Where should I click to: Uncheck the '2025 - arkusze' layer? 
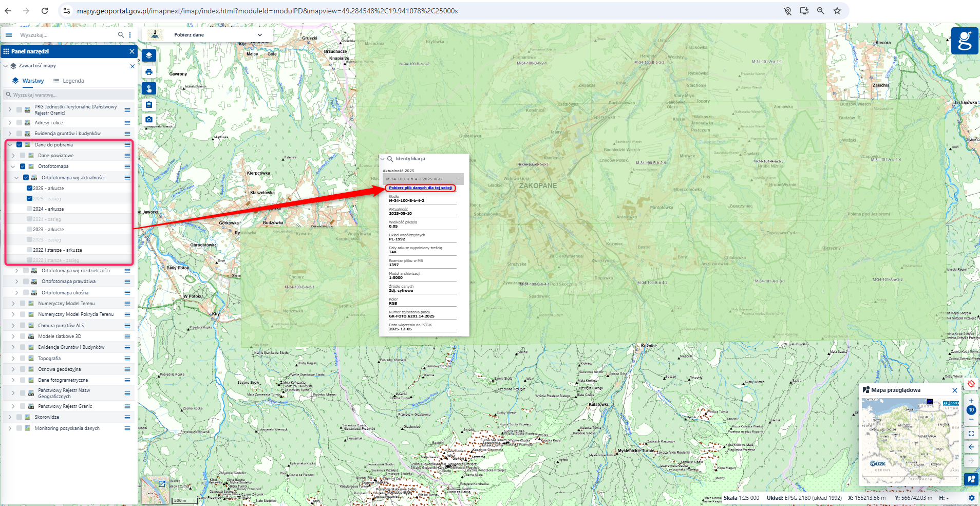pos(30,188)
